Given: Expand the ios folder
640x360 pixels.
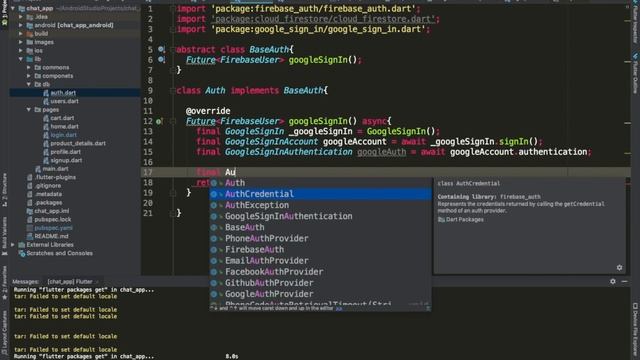Looking at the screenshot, I should tap(21, 51).
